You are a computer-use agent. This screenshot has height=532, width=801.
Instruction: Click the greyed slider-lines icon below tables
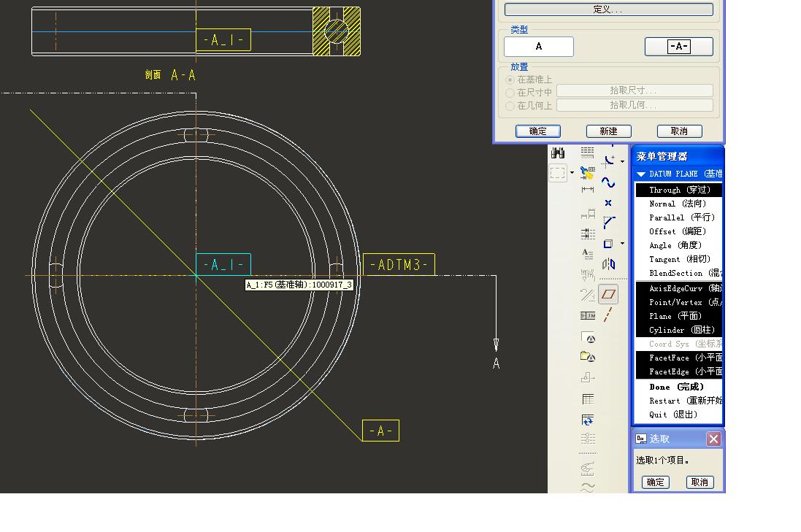coord(588,438)
